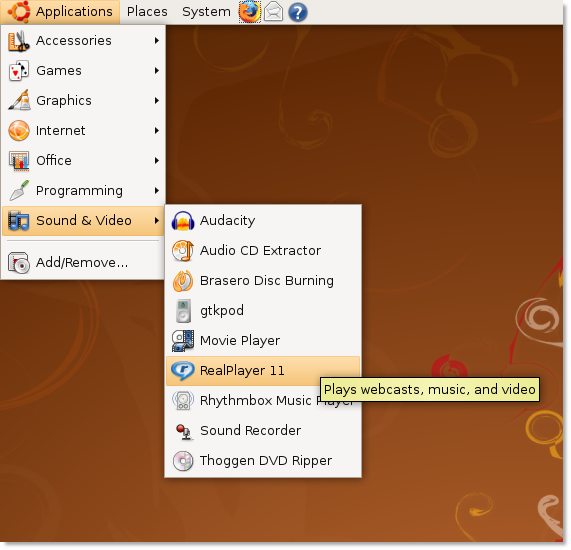Click the Movie Player film icon
Viewport: 571px width, 550px height.
(x=183, y=341)
